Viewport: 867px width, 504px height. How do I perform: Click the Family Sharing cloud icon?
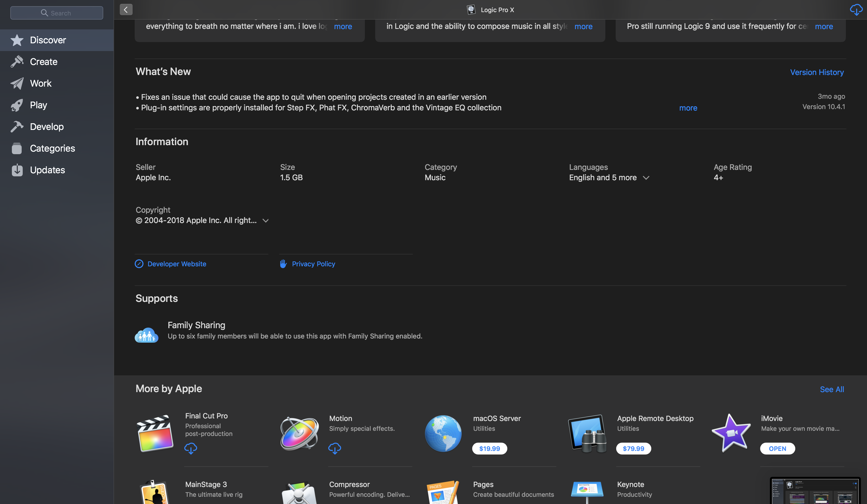[x=147, y=335]
